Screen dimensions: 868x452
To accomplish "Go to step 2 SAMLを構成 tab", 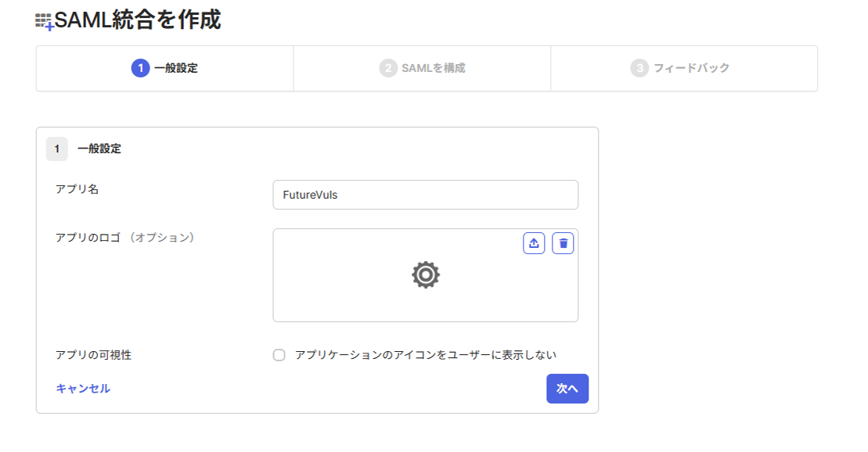I will (x=423, y=69).
